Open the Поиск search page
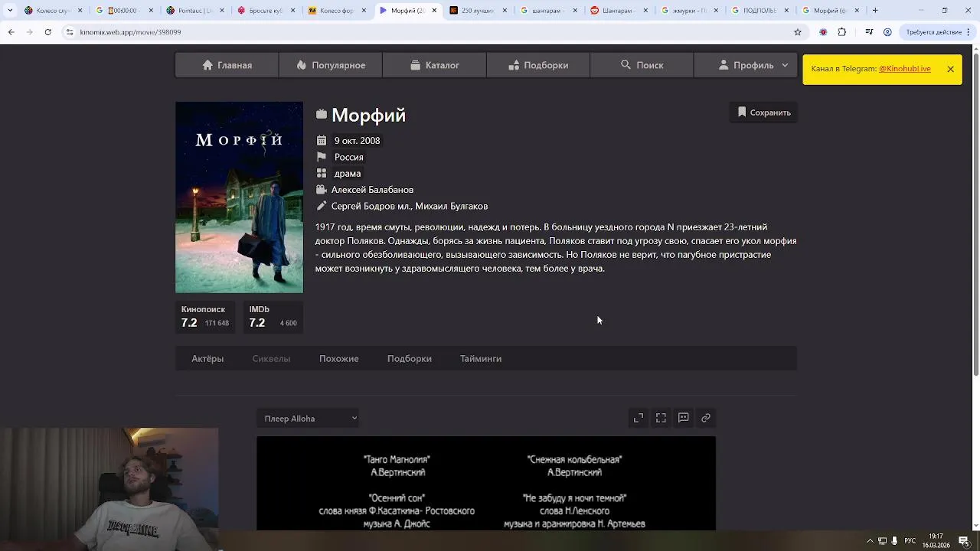Viewport: 980px width, 551px height. point(642,65)
